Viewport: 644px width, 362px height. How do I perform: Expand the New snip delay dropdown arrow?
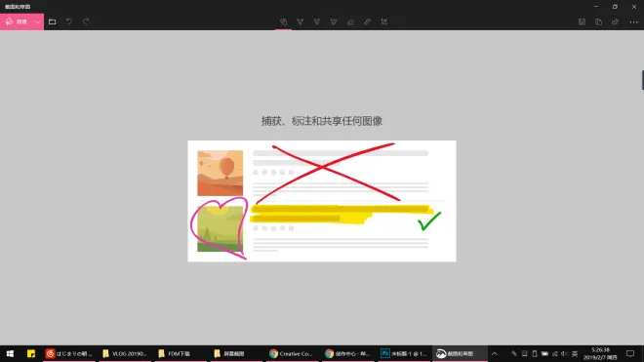pos(38,21)
